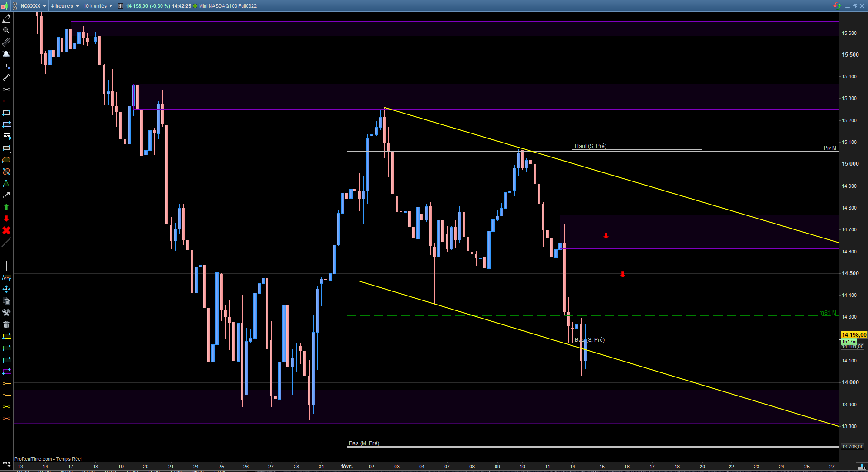Click the ProRealTime.com link text
The image size is (868, 472).
[x=33, y=459]
